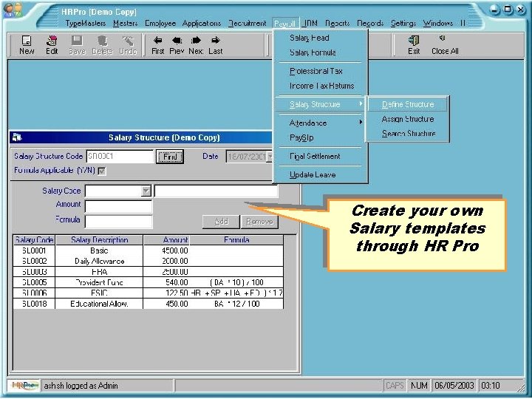
Task: Click the Amount input field
Action: [x=118, y=206]
